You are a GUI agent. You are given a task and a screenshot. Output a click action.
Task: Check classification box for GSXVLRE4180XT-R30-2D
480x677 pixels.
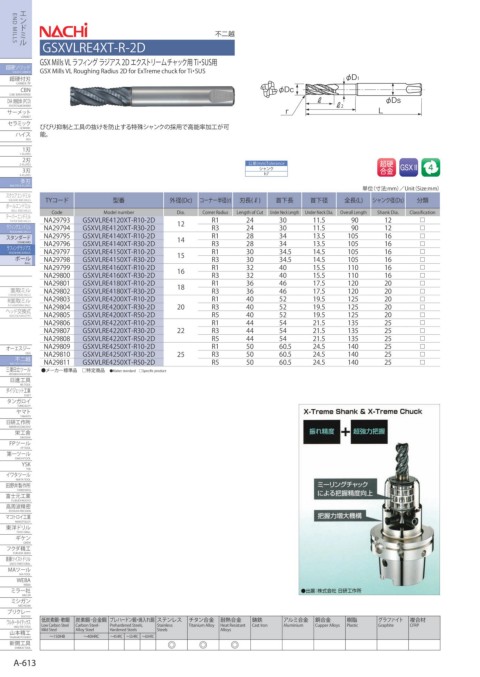(422, 291)
